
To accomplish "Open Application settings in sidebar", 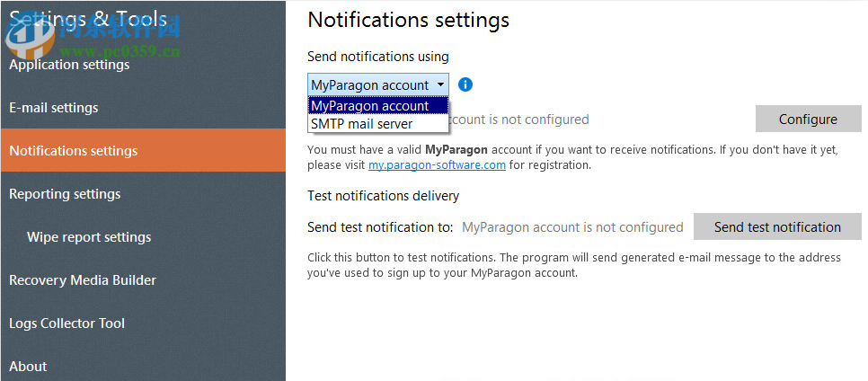I will click(x=69, y=65).
